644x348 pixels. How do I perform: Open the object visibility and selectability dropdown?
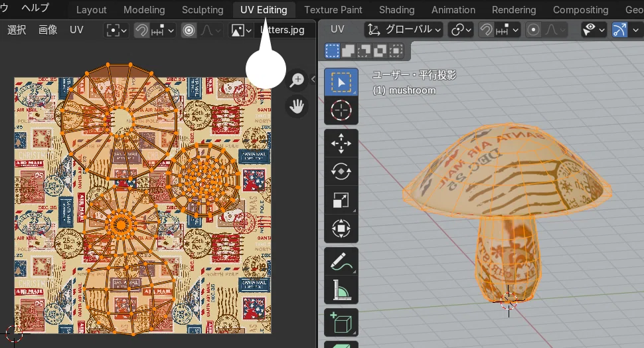click(x=594, y=30)
